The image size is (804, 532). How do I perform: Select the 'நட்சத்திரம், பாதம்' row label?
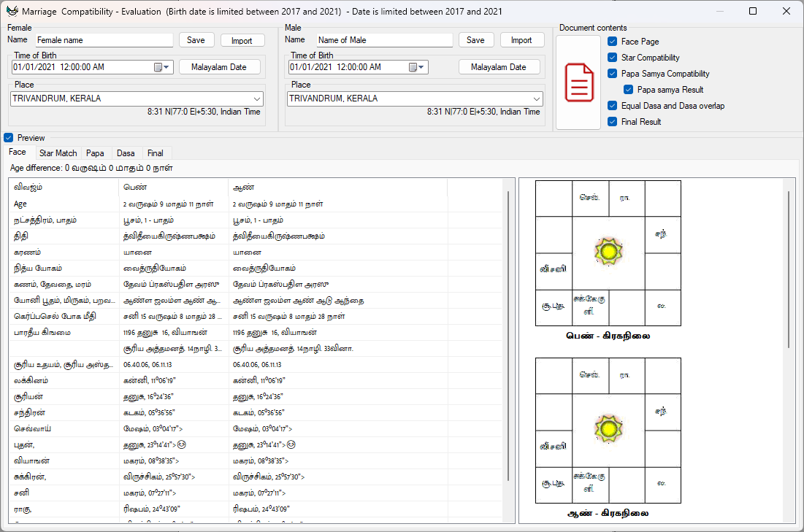(45, 220)
